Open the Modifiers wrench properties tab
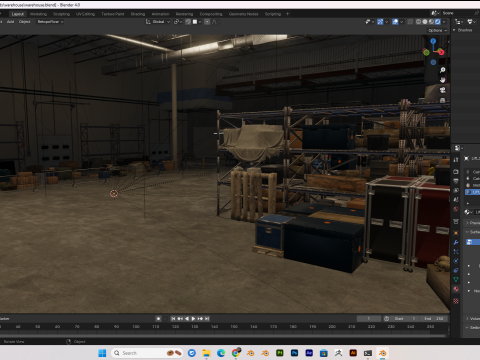The height and width of the screenshot is (360, 480). [456, 242]
